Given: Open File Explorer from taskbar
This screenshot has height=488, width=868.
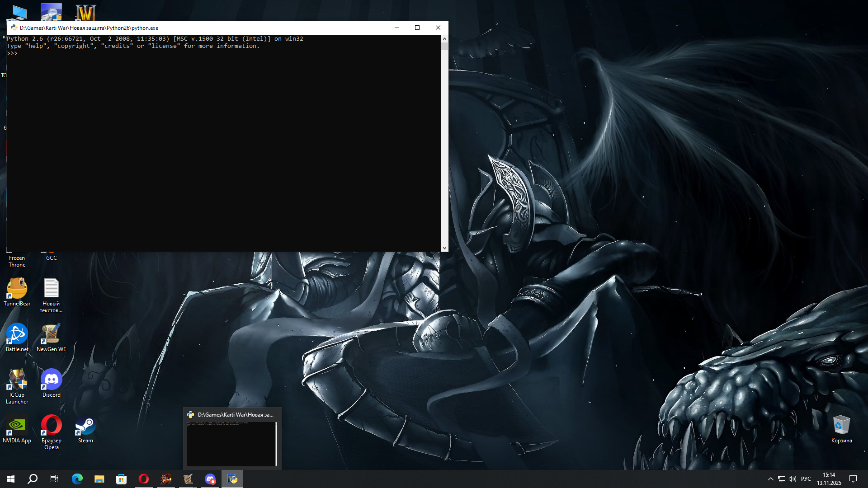Looking at the screenshot, I should pyautogui.click(x=99, y=479).
